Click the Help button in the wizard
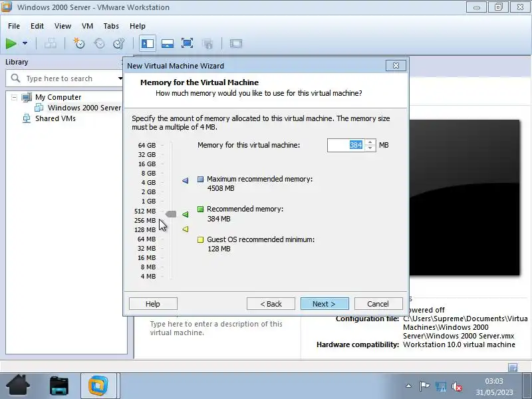This screenshot has width=532, height=399. pos(153,304)
